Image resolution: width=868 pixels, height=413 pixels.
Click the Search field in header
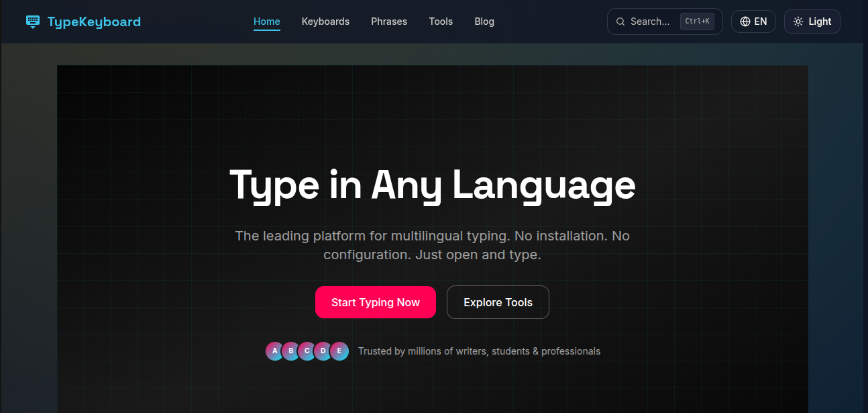click(665, 21)
